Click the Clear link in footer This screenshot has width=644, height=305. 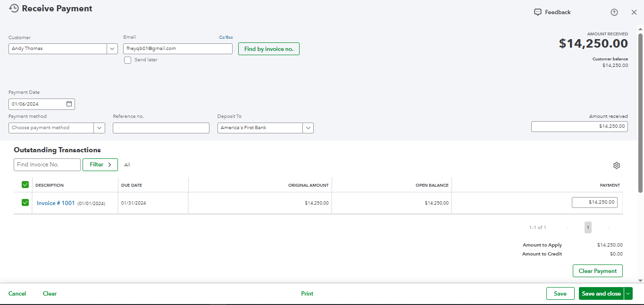[50, 294]
